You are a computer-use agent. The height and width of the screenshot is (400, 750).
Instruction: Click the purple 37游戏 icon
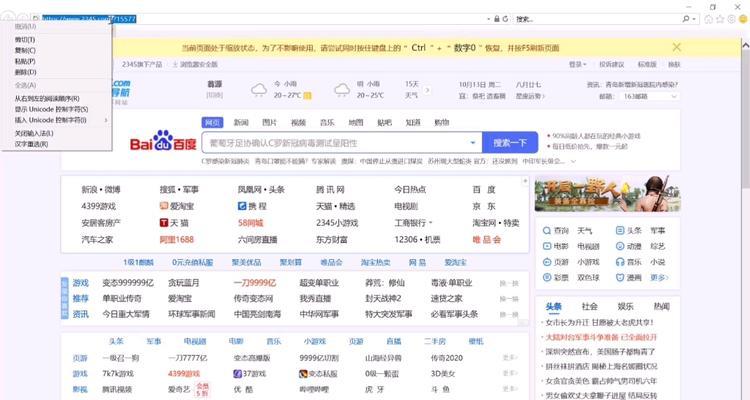click(x=237, y=374)
